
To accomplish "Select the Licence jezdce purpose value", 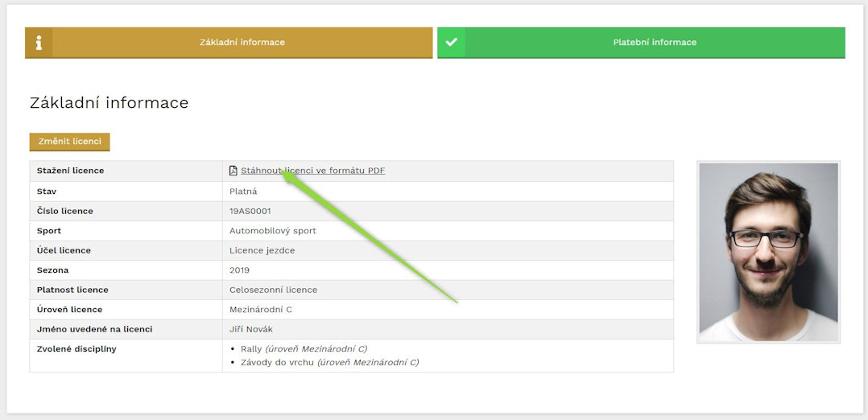I will pyautogui.click(x=262, y=250).
